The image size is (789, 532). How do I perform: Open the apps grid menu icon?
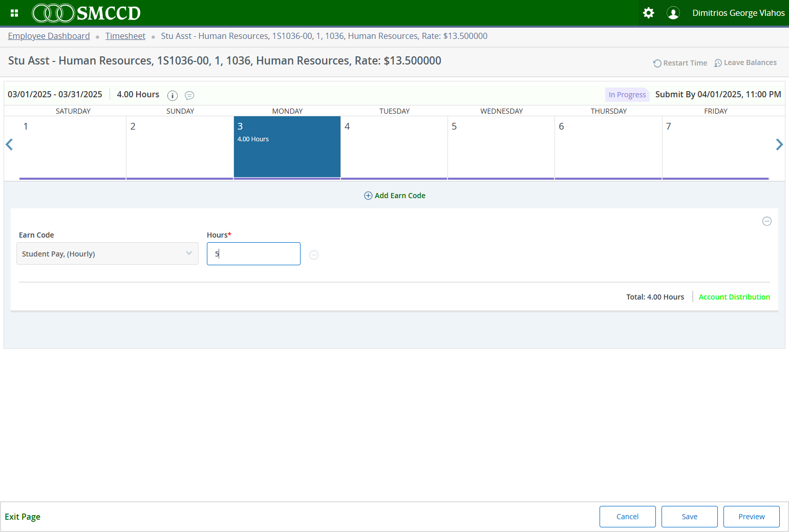coord(14,13)
